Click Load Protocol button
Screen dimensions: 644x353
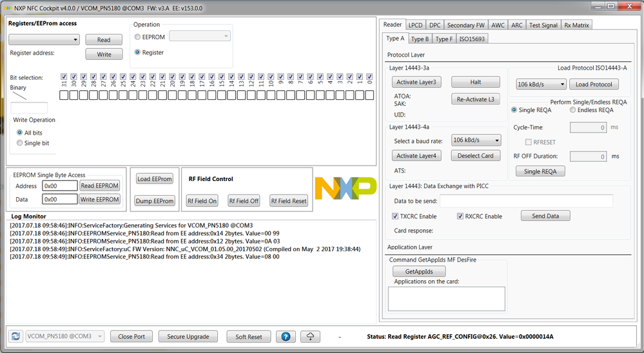[x=594, y=84]
